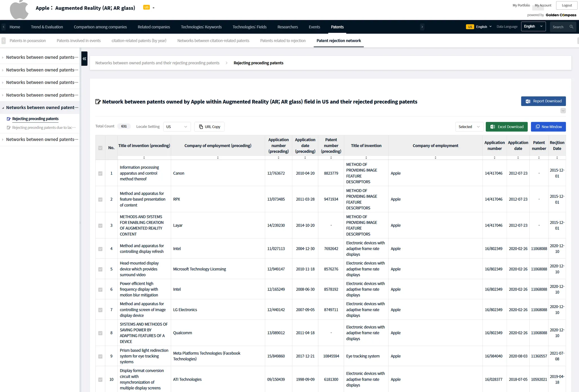
Task: Collapse sidebar with double-chevron icon
Action: pos(84,59)
